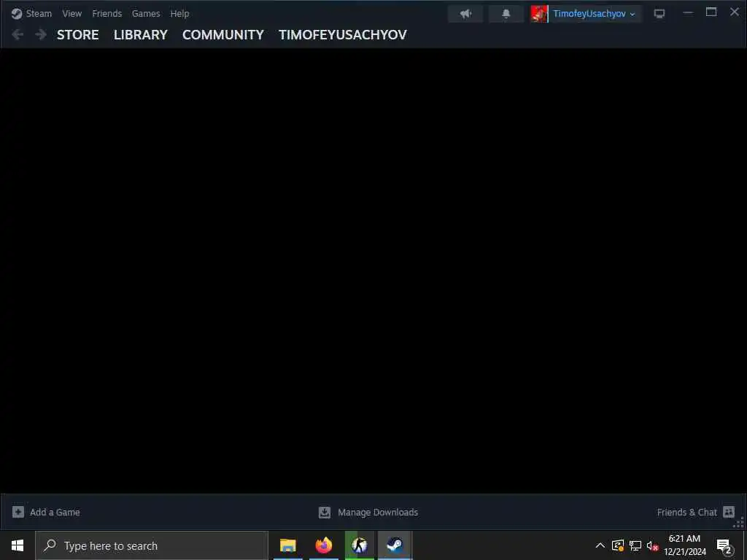Maximize the Steam window
Screen dimensions: 747x560
[x=711, y=12]
